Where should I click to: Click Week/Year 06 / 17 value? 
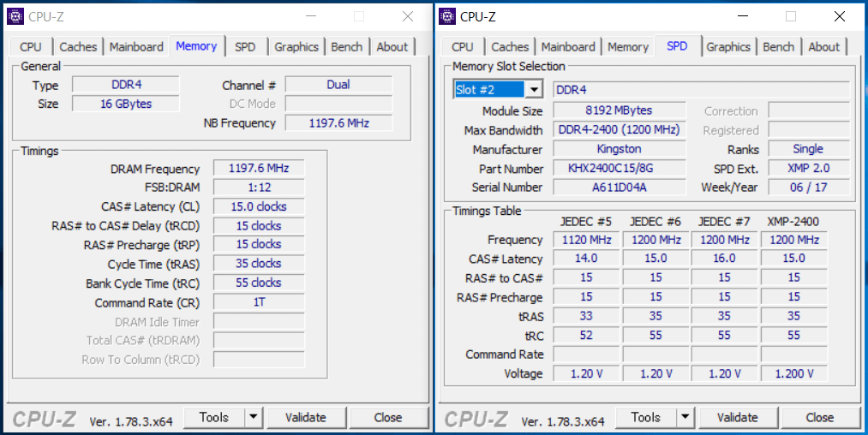[809, 187]
